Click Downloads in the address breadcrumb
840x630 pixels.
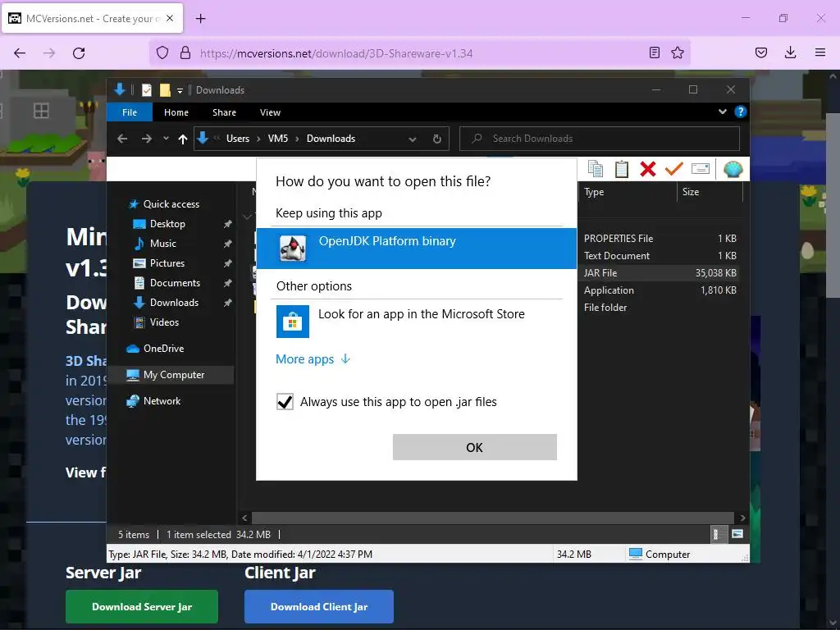coord(331,139)
